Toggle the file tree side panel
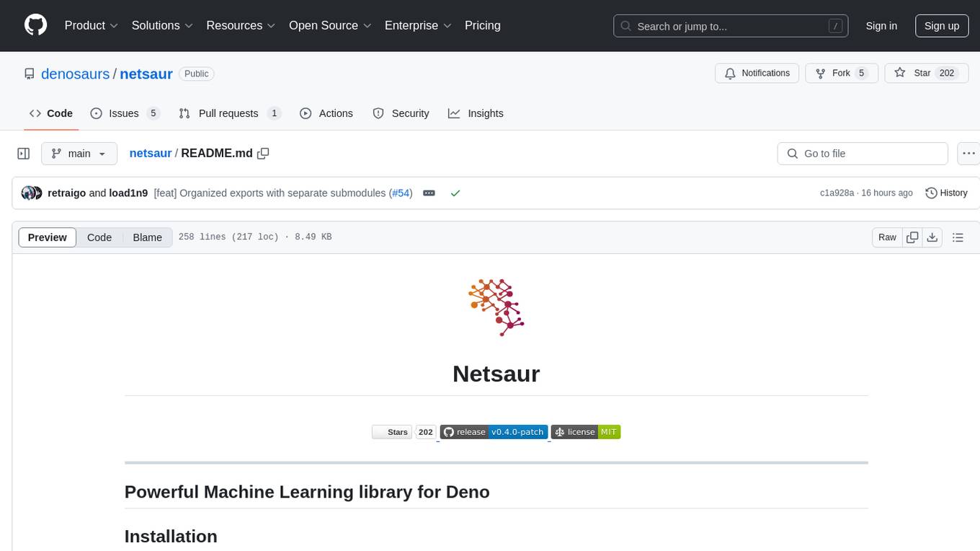Image resolution: width=980 pixels, height=551 pixels. pos(24,154)
